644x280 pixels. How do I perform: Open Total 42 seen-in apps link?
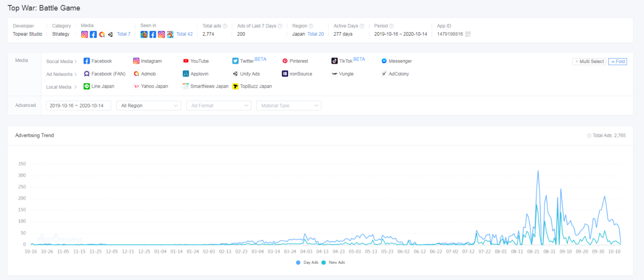[x=184, y=34]
